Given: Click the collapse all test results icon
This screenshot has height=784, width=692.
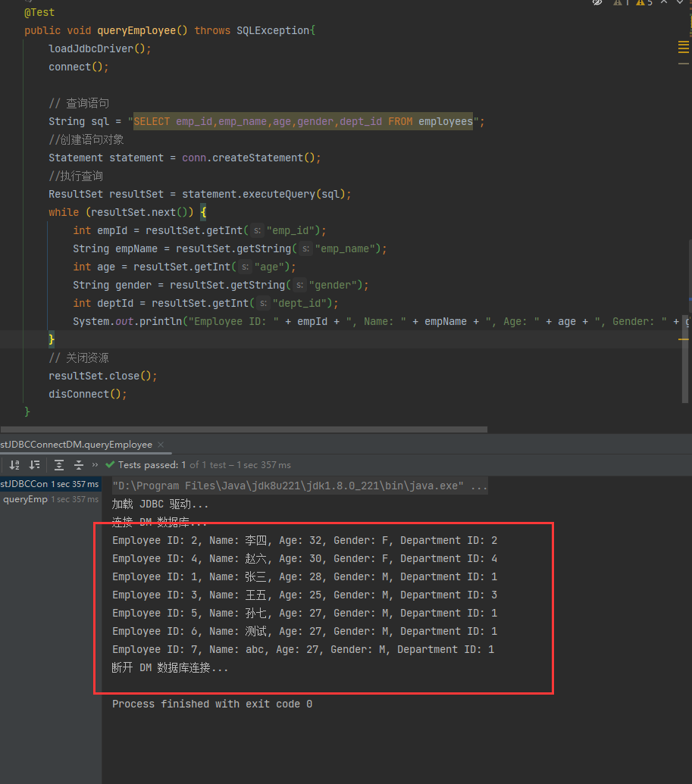Looking at the screenshot, I should [x=79, y=465].
